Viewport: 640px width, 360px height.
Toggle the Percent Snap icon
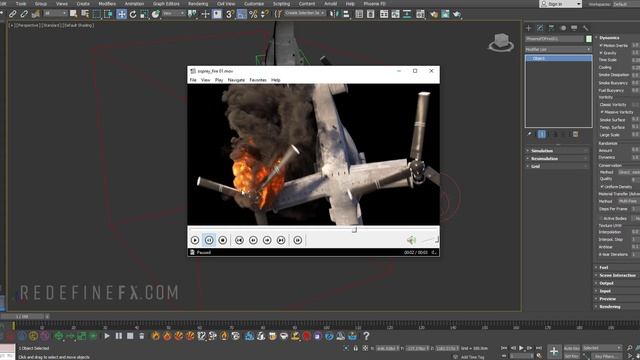[x=253, y=14]
